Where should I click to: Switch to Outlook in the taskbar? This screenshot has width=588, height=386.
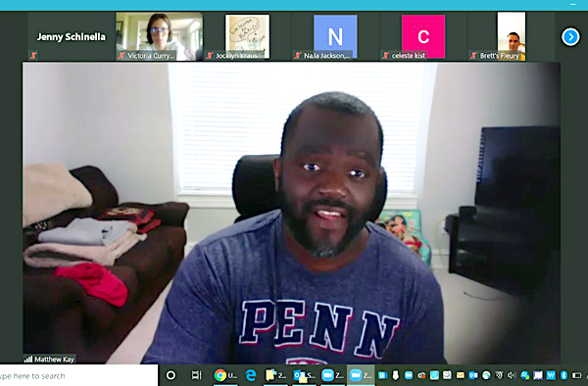[x=304, y=375]
